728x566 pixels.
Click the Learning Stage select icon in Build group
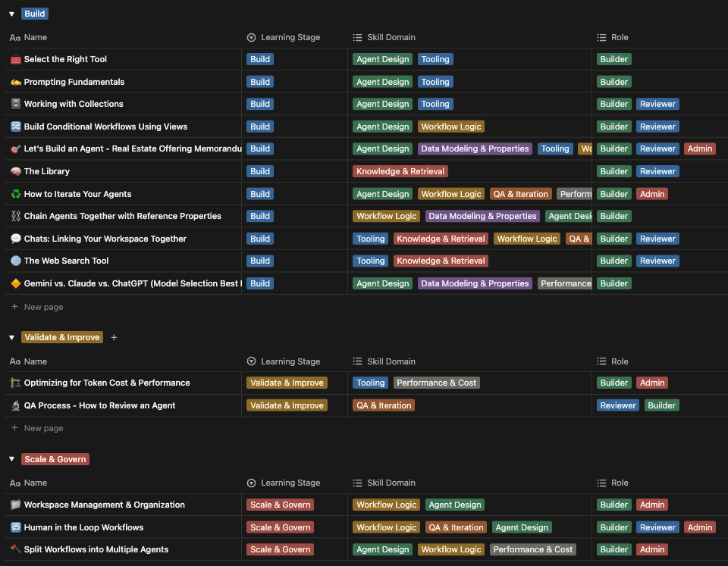251,38
